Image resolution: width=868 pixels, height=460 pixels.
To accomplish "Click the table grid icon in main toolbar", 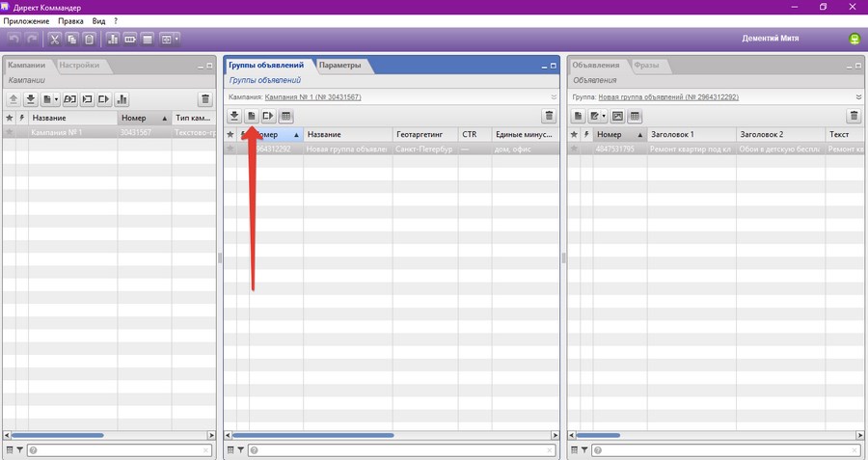I will [148, 39].
